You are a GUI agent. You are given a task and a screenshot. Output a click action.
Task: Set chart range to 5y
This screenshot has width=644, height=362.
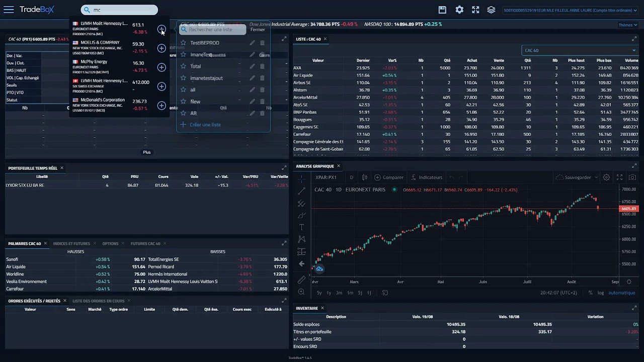[319, 293]
